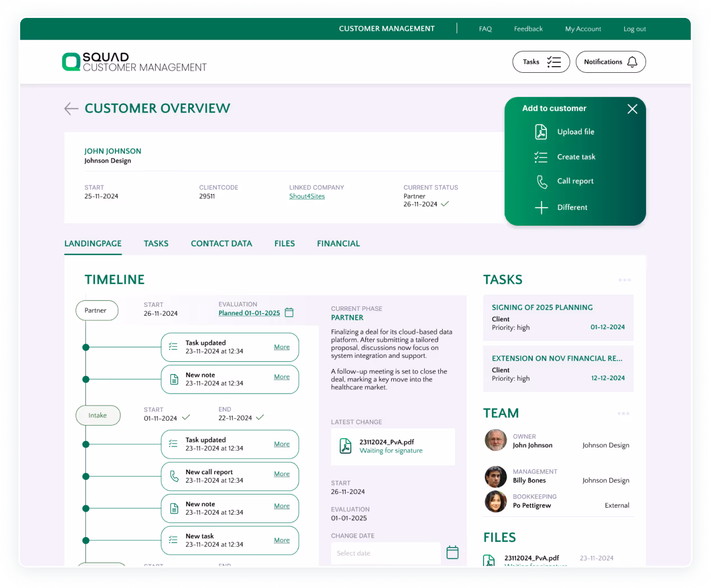This screenshot has width=711, height=588.
Task: Switch to the Landingpage tab
Action: coord(93,244)
